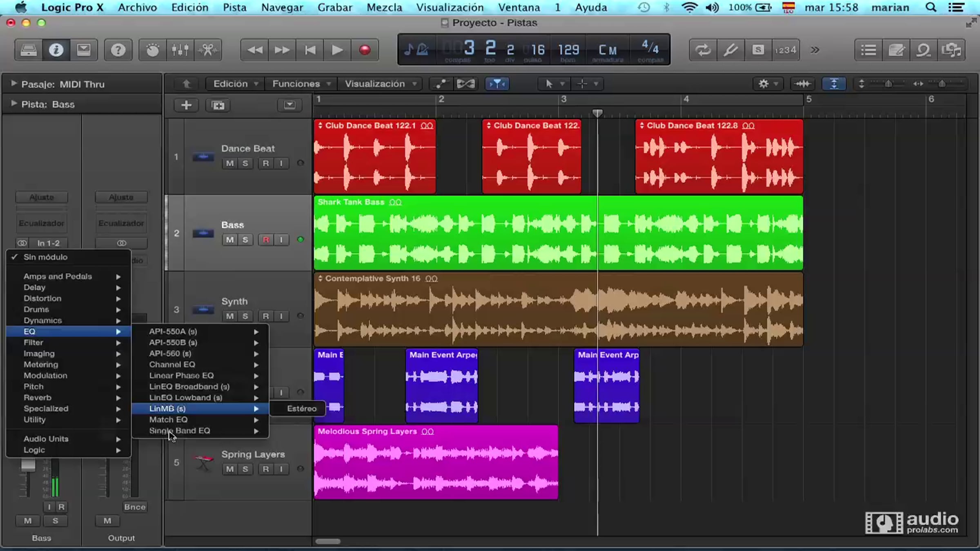Open the Loop Browser icon
This screenshot has width=980, height=551.
pyautogui.click(x=924, y=50)
